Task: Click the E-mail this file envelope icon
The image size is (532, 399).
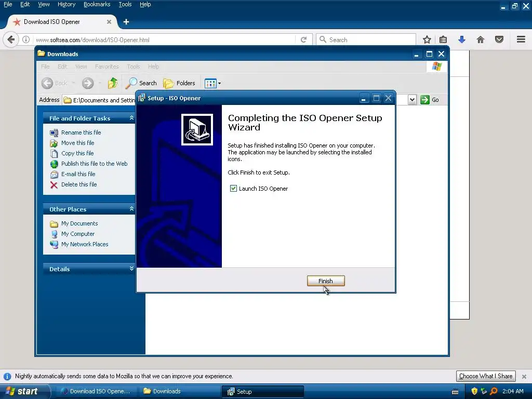Action: click(54, 175)
